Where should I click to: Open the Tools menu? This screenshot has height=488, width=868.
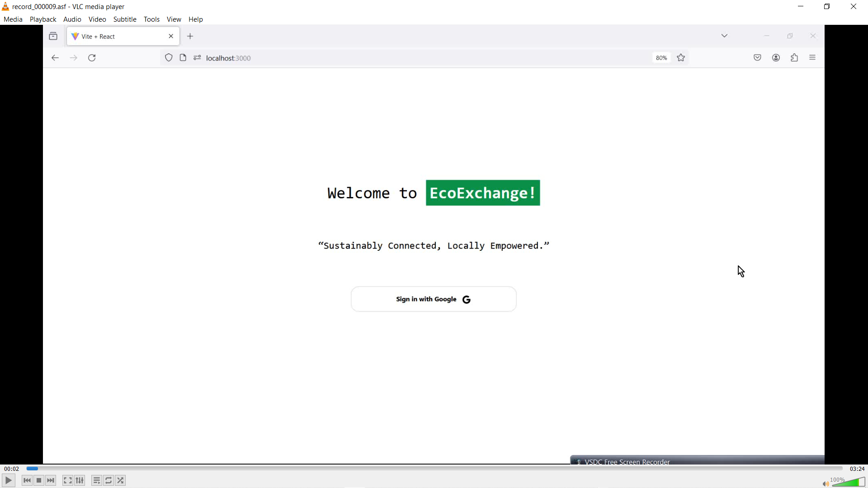(x=151, y=19)
